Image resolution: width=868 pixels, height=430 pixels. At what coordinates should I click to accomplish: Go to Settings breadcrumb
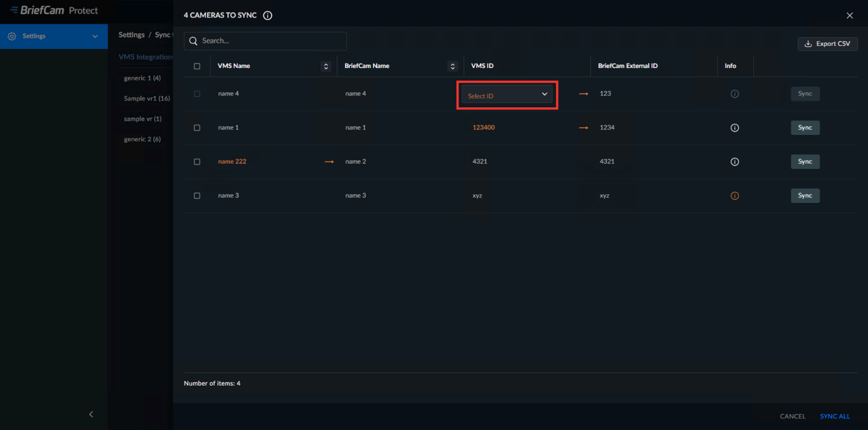coord(131,35)
